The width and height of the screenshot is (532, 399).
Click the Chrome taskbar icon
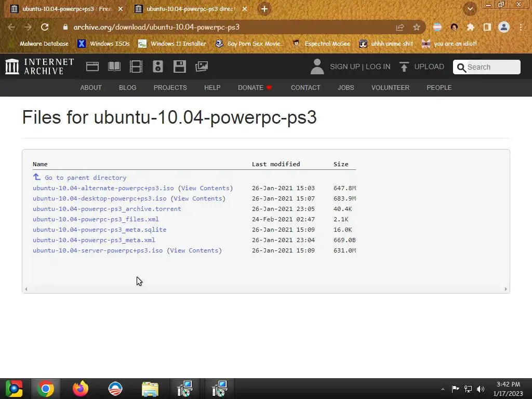click(x=46, y=389)
